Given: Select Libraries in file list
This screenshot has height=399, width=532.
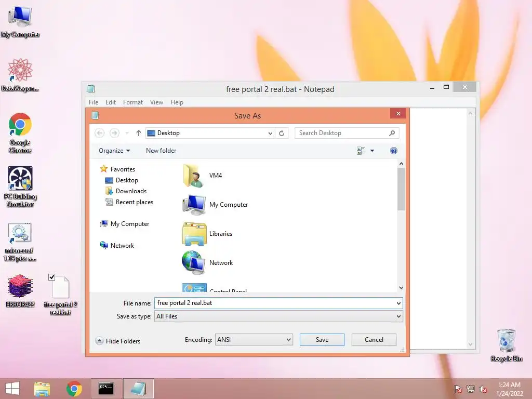Looking at the screenshot, I should coord(207,234).
